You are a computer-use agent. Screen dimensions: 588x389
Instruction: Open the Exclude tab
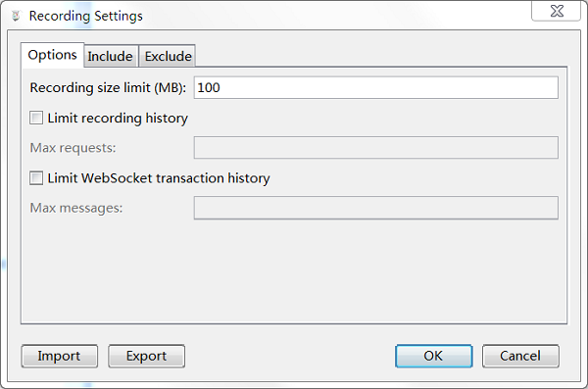point(168,56)
